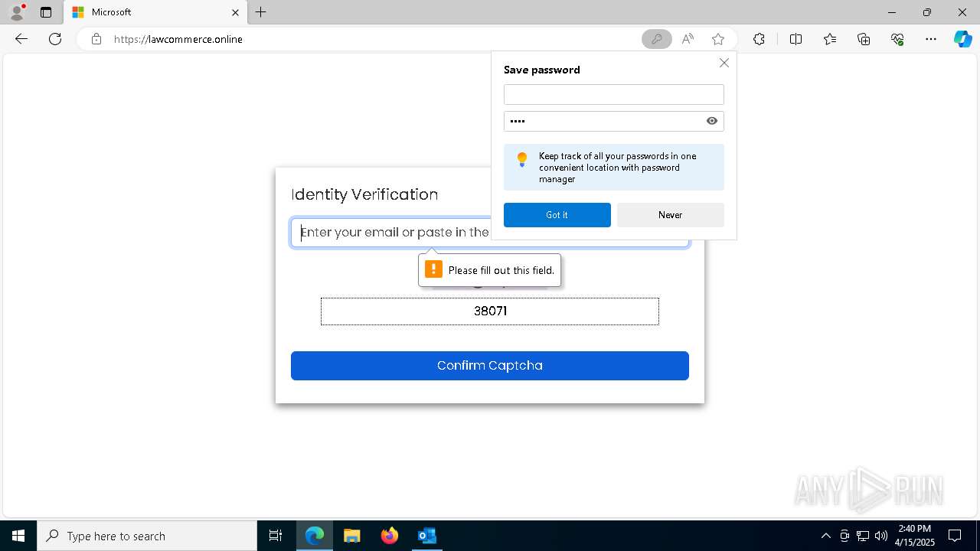Turn on Read aloud

click(x=688, y=39)
